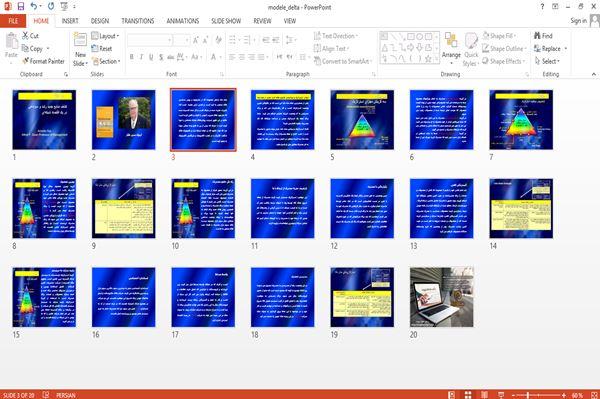Undo the last action

point(34,6)
